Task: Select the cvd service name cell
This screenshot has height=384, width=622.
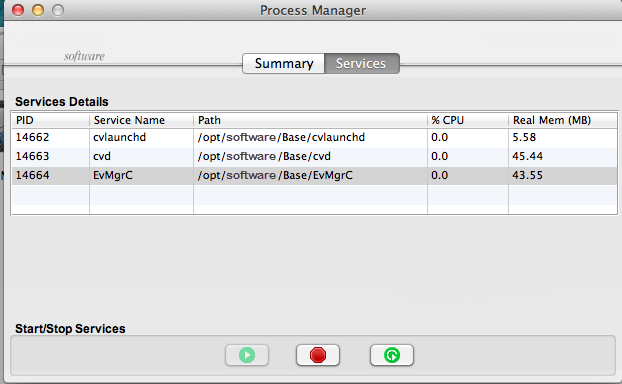Action: (x=142, y=156)
